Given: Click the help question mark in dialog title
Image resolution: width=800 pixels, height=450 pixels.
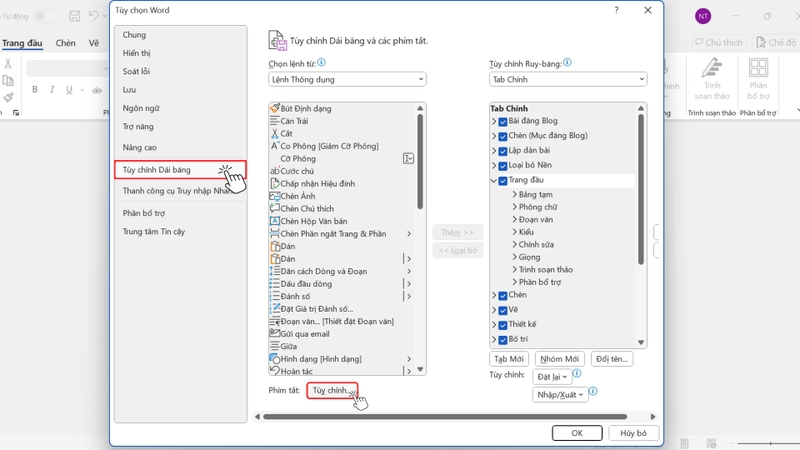Looking at the screenshot, I should pyautogui.click(x=616, y=10).
